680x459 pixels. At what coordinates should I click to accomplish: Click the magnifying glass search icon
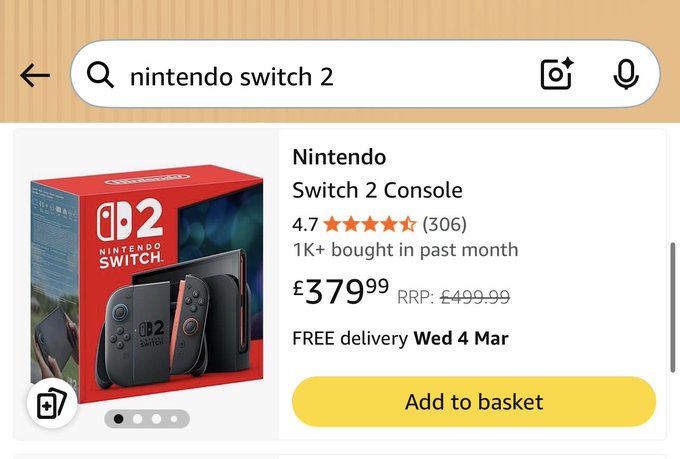click(100, 75)
